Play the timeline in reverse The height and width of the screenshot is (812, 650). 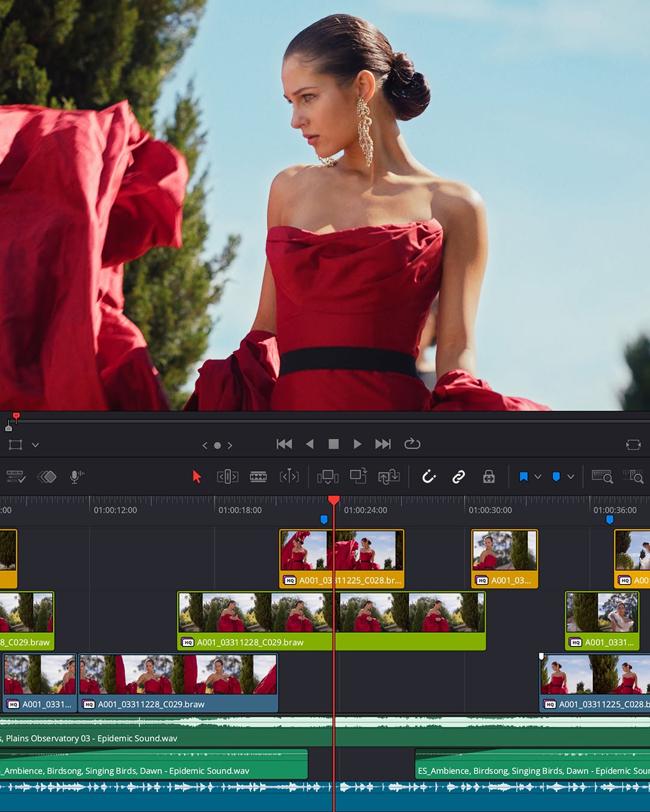(x=309, y=444)
